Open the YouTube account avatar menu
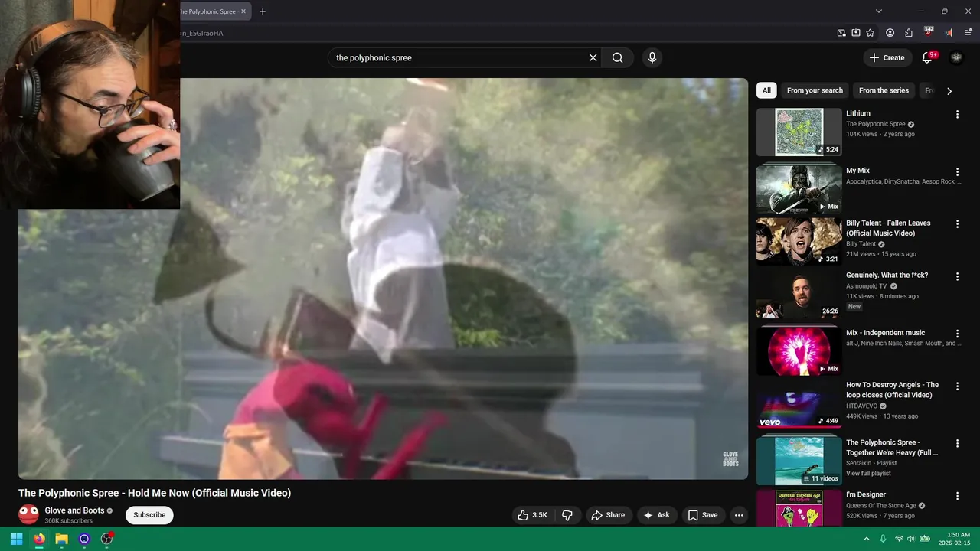The image size is (980, 551). point(956,57)
